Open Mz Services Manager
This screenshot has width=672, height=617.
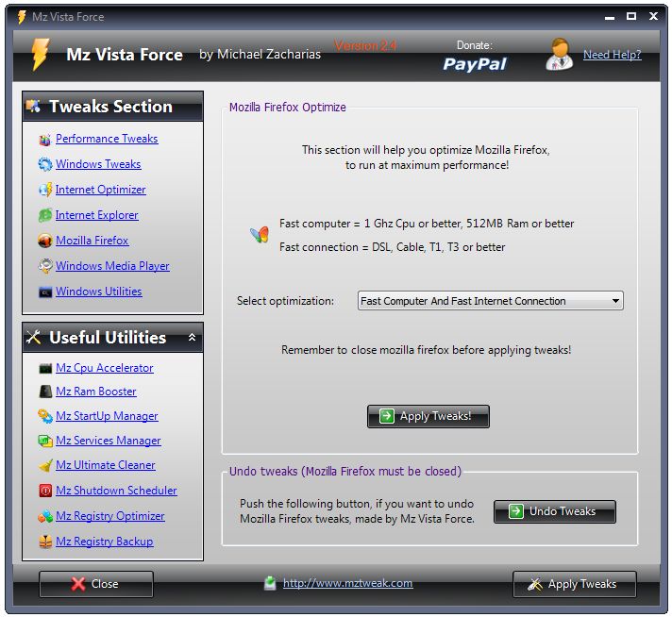tap(108, 441)
